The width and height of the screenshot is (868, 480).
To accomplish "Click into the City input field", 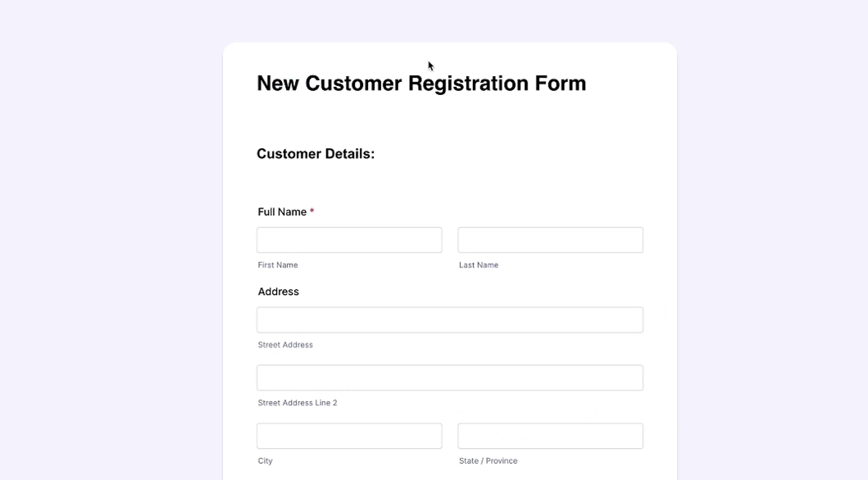I will coord(349,436).
